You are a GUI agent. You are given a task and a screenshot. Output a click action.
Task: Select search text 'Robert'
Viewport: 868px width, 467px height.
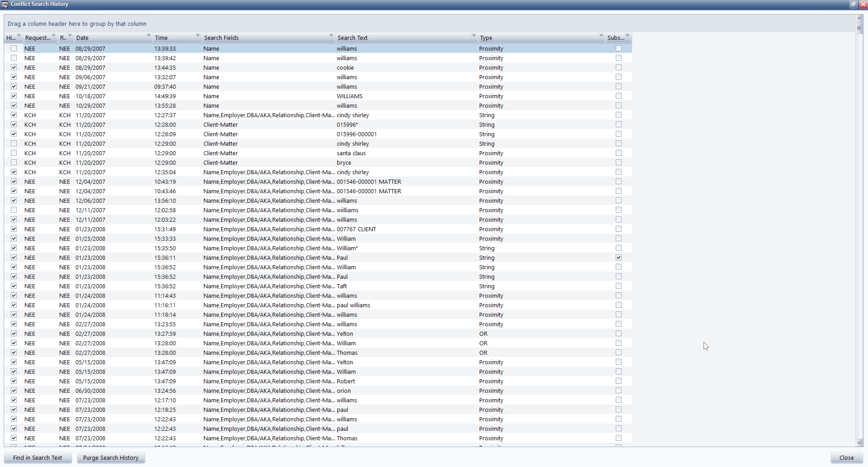pos(346,381)
